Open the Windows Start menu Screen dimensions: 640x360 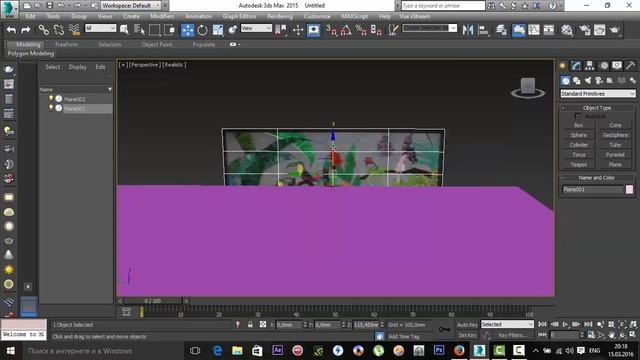(11, 351)
